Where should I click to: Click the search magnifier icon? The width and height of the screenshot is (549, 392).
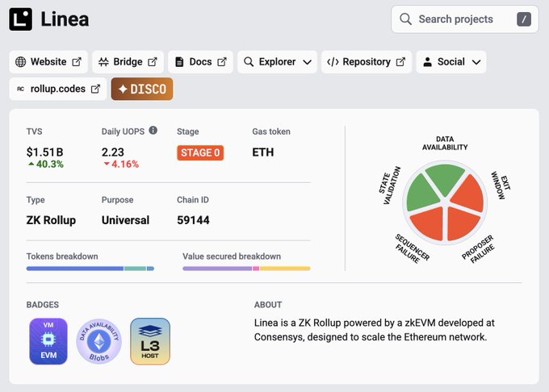405,19
